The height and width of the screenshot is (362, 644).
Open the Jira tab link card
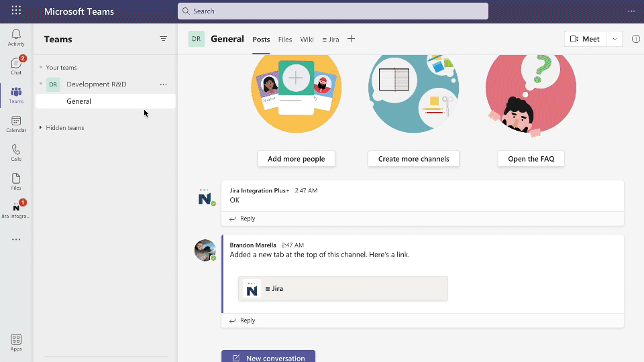[x=343, y=288]
